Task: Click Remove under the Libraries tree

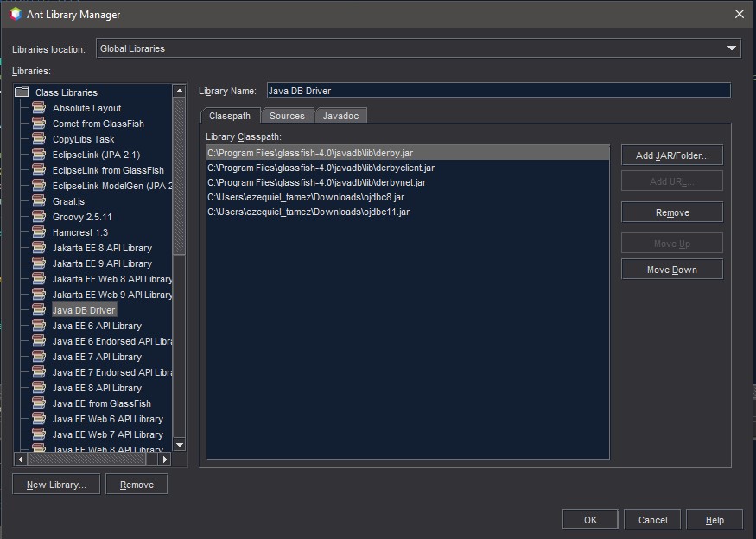Action: coord(137,485)
